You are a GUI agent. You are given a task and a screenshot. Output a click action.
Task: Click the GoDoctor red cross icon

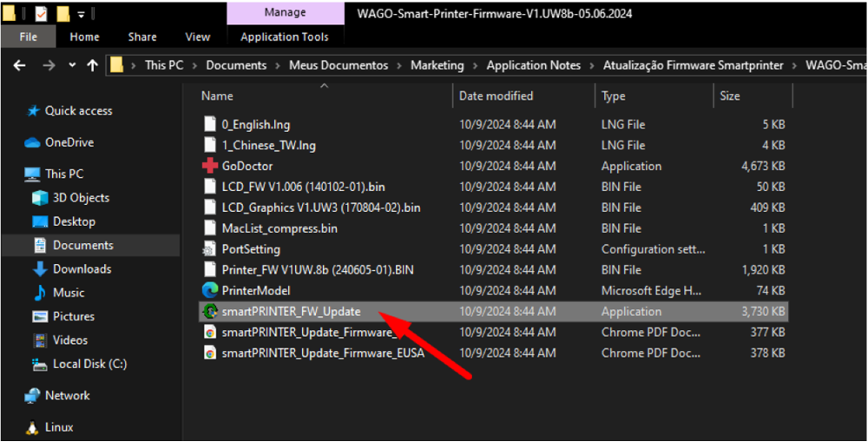tap(209, 166)
